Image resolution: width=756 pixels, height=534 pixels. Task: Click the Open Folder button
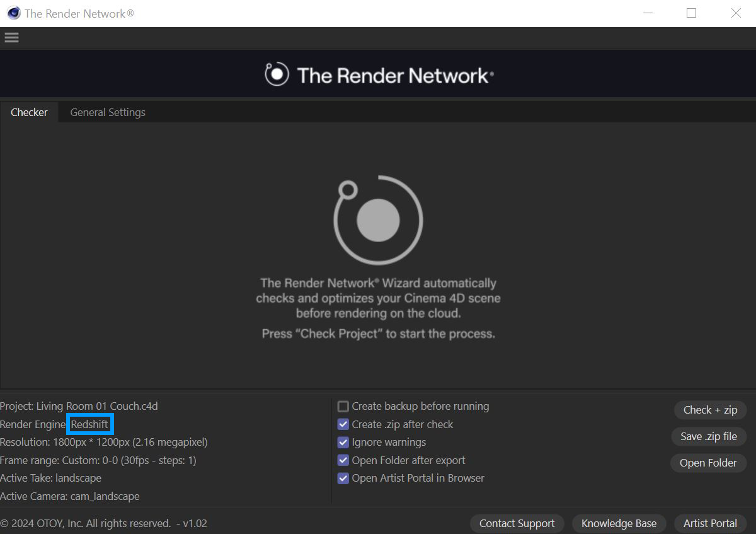point(708,463)
